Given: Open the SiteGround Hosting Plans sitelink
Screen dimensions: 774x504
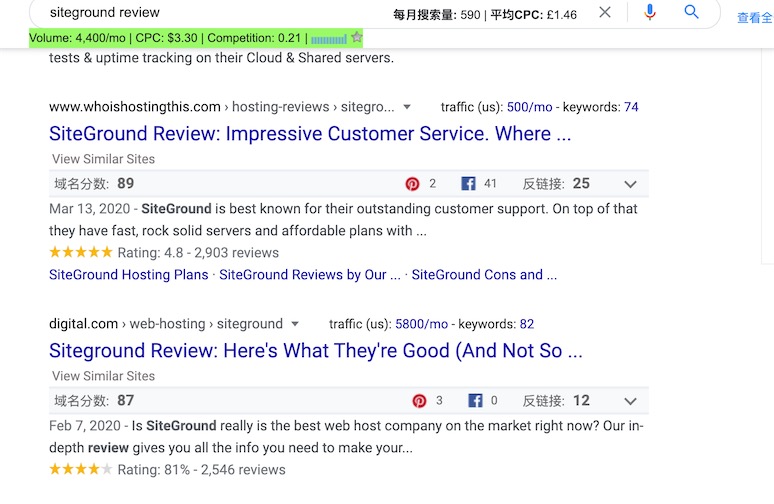Looking at the screenshot, I should tap(128, 274).
